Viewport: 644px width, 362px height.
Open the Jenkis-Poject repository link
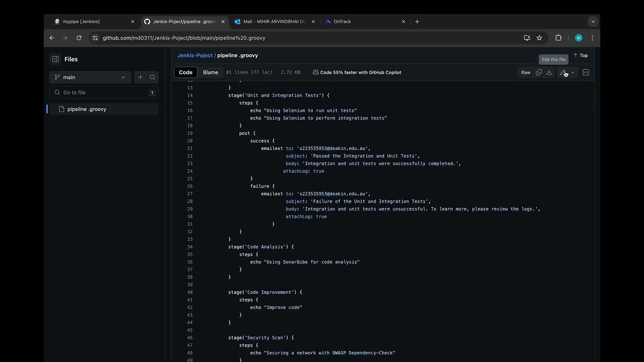pos(195,55)
